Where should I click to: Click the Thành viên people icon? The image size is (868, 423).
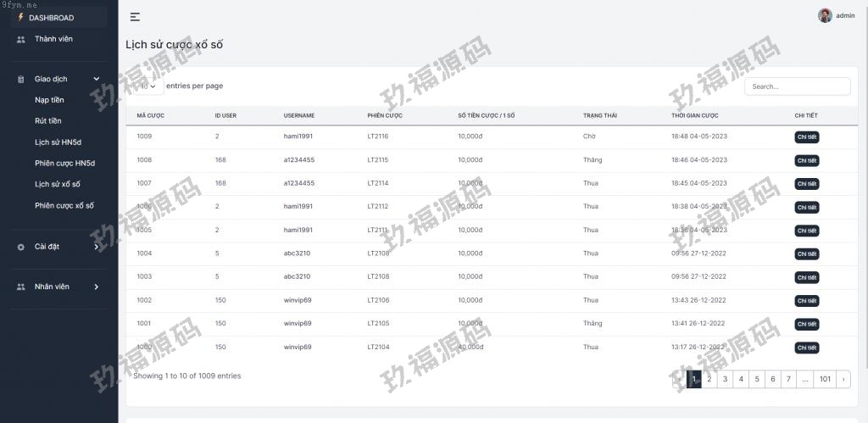point(21,39)
